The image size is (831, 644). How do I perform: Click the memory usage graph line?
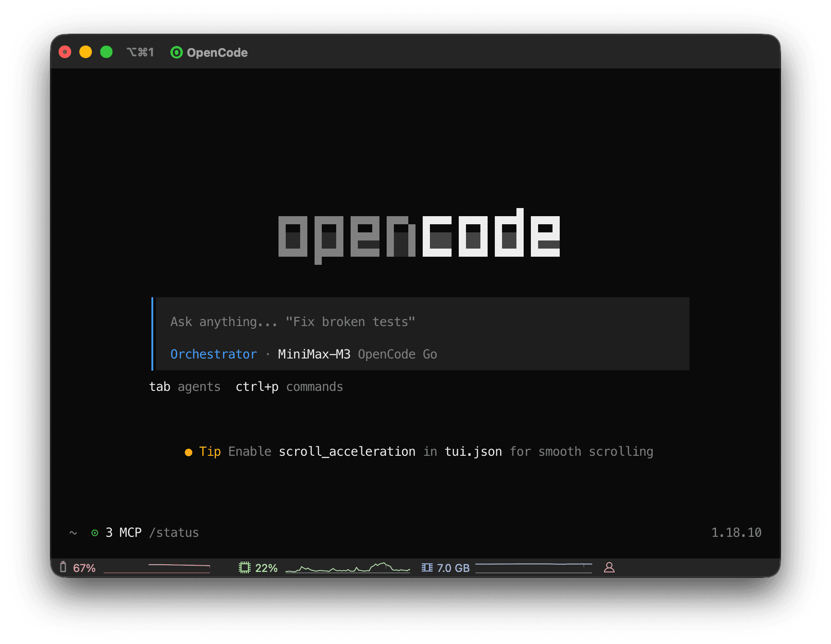pyautogui.click(x=534, y=568)
